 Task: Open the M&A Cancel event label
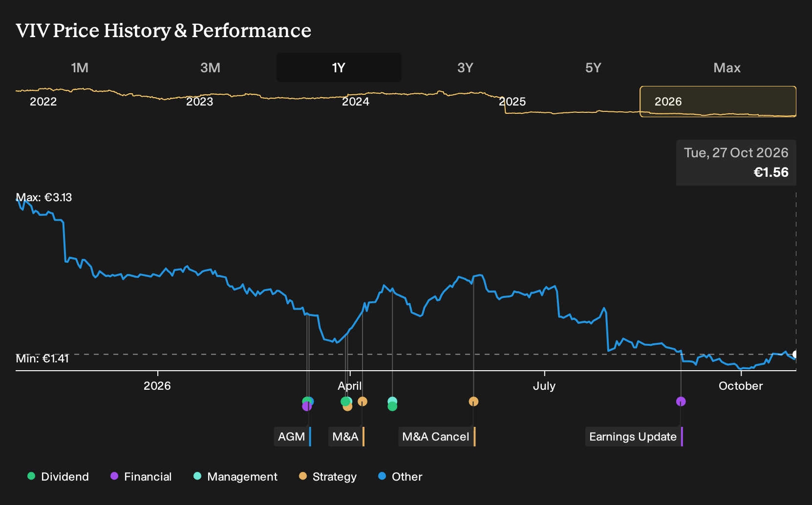[437, 437]
